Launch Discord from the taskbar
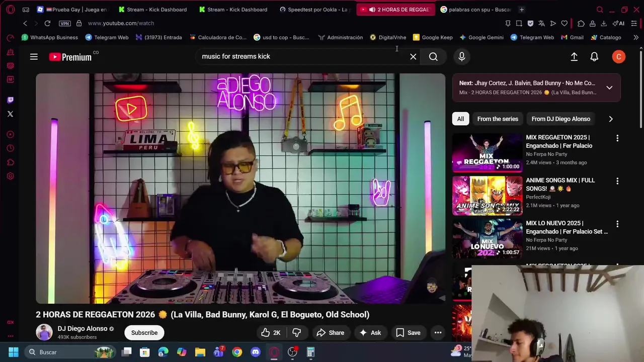The height and width of the screenshot is (362, 644). (x=256, y=352)
